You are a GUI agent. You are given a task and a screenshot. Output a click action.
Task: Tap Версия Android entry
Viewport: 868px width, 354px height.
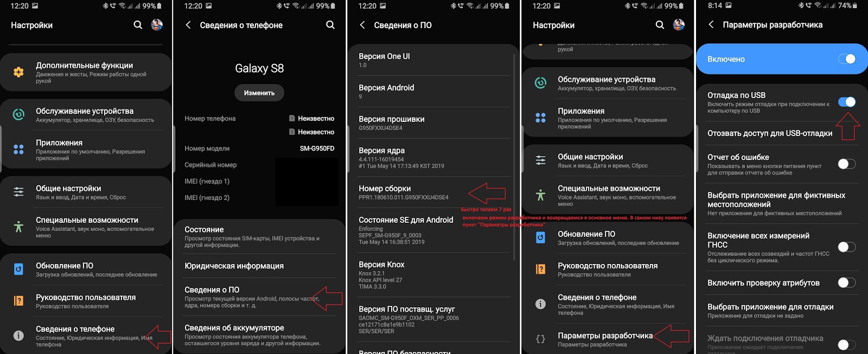click(434, 92)
